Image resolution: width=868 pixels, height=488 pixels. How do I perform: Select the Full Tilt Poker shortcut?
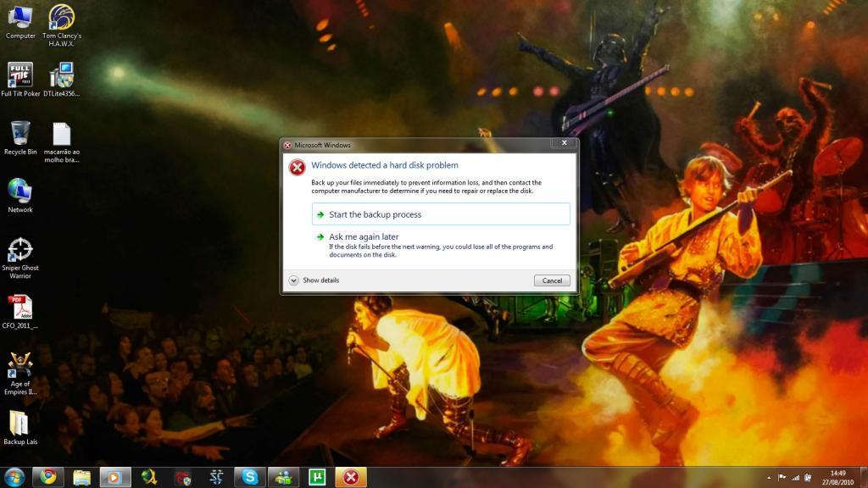pyautogui.click(x=20, y=79)
